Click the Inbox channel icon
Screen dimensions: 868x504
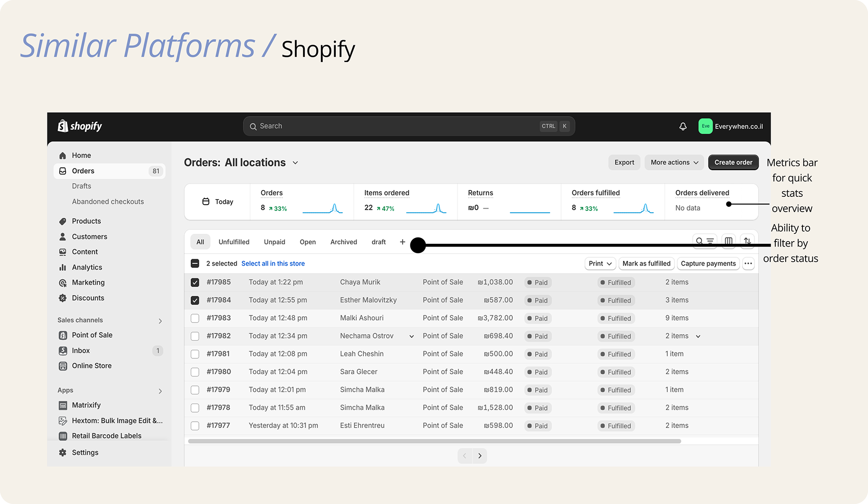click(x=63, y=351)
